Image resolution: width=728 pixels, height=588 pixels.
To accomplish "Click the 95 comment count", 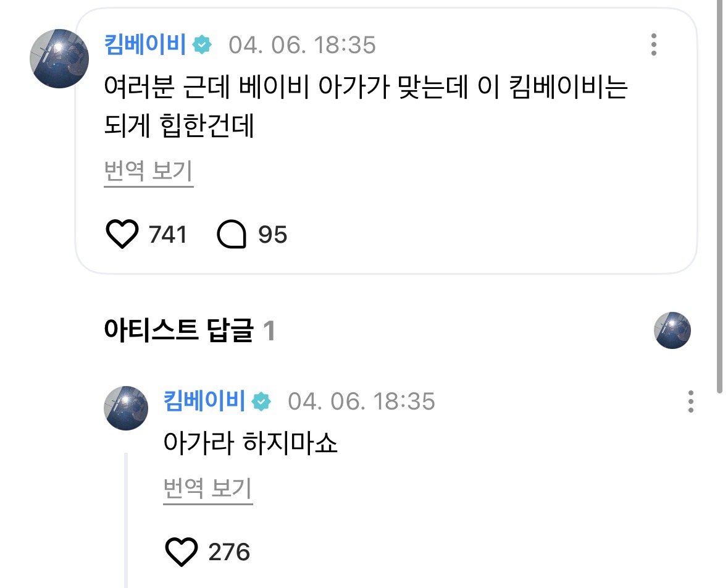I will (272, 235).
